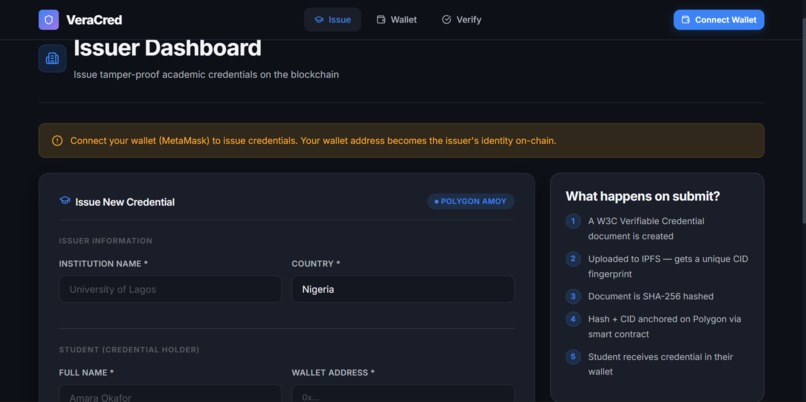Screen dimensions: 806x402
Task: Click 'A W3C Verifiable Credential' step text
Action: pyautogui.click(x=646, y=229)
